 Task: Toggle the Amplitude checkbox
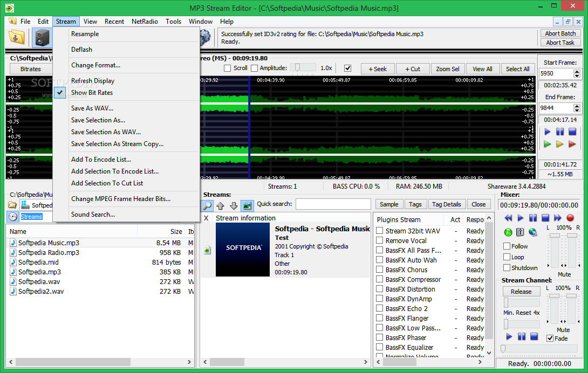point(254,68)
